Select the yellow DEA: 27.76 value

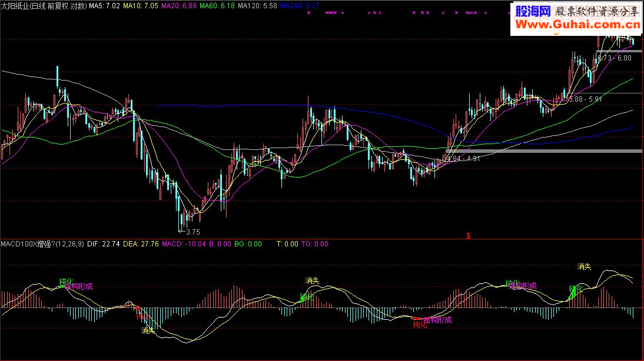tap(141, 244)
